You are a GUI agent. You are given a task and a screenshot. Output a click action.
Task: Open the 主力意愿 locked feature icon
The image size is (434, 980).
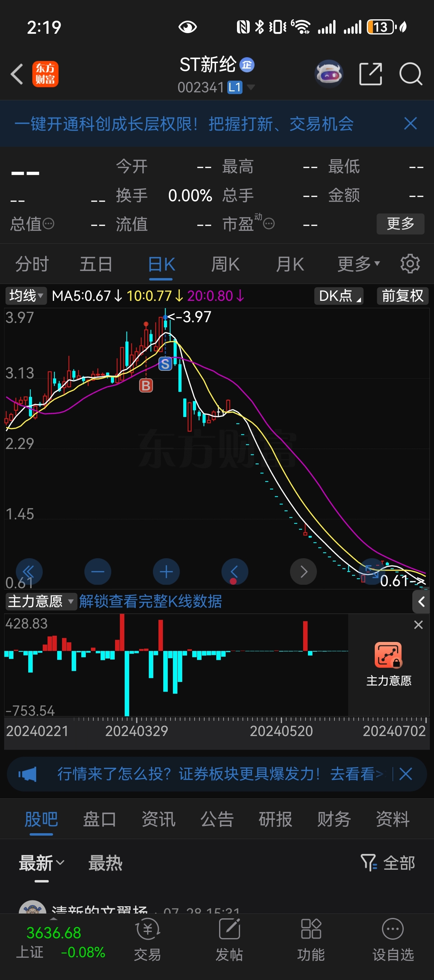point(388,655)
